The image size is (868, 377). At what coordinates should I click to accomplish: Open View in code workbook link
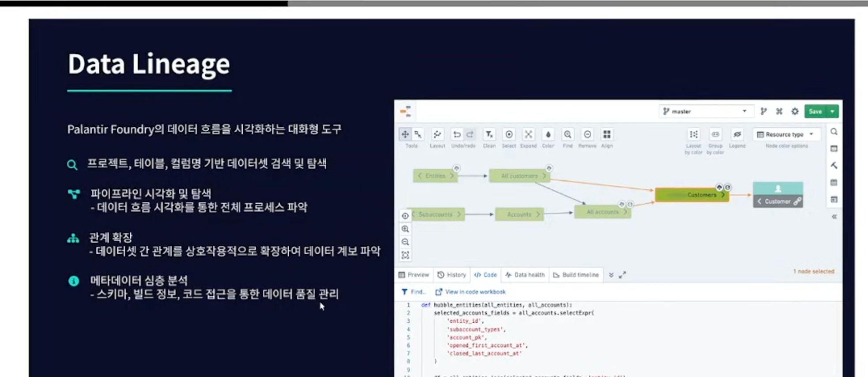coord(471,292)
